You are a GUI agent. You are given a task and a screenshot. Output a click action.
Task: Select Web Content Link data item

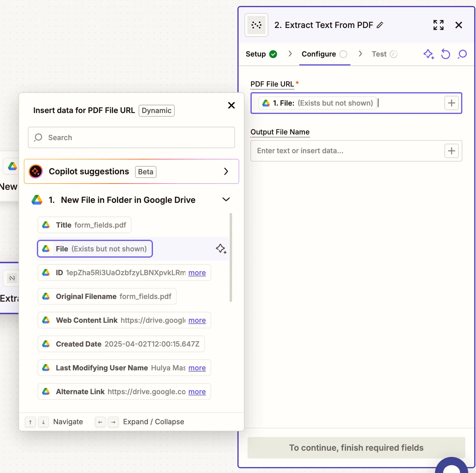coord(124,320)
